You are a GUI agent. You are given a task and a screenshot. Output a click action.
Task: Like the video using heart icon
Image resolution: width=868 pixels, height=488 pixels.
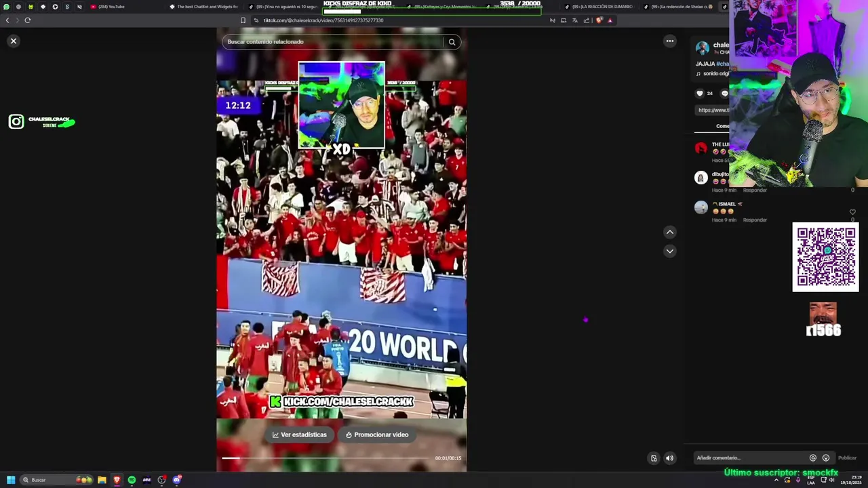pyautogui.click(x=700, y=94)
